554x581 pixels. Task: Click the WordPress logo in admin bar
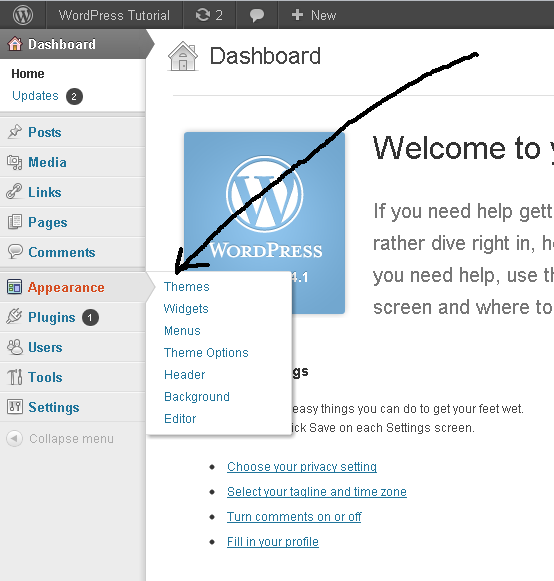pyautogui.click(x=23, y=15)
